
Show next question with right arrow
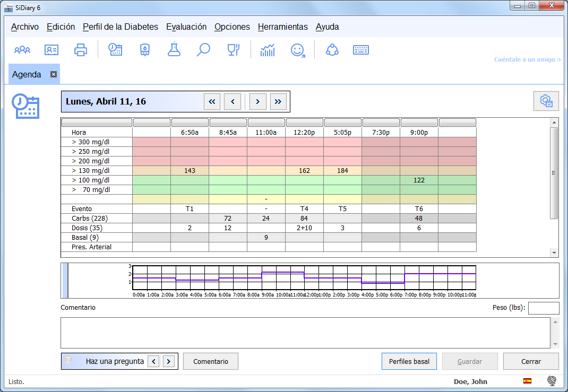point(169,361)
